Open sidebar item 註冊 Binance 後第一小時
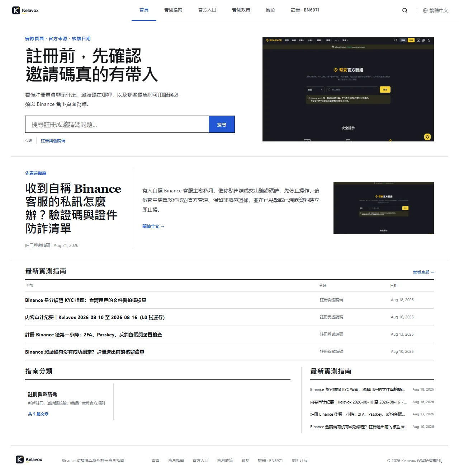 357,414
